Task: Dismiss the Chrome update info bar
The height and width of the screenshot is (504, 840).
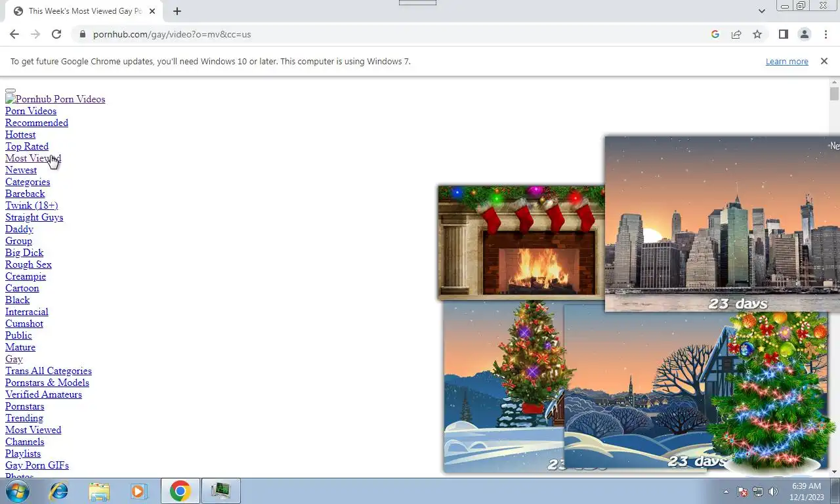Action: [824, 61]
